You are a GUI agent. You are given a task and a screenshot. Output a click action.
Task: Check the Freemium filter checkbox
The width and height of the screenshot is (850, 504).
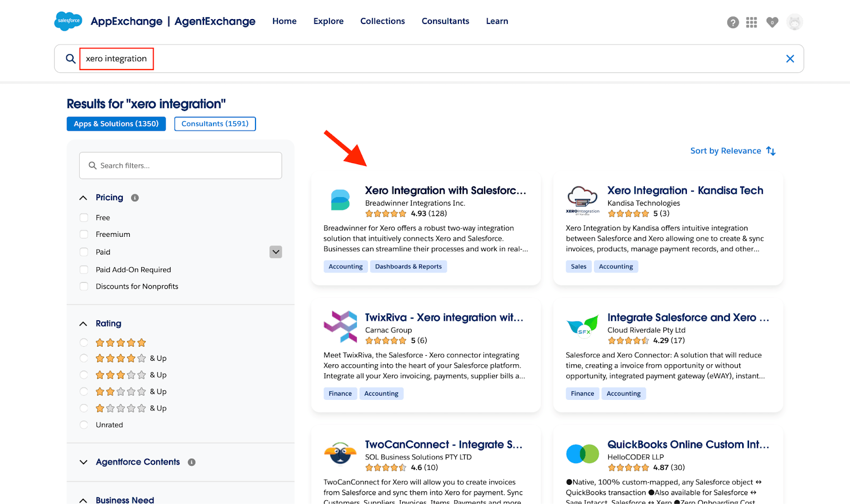point(84,234)
